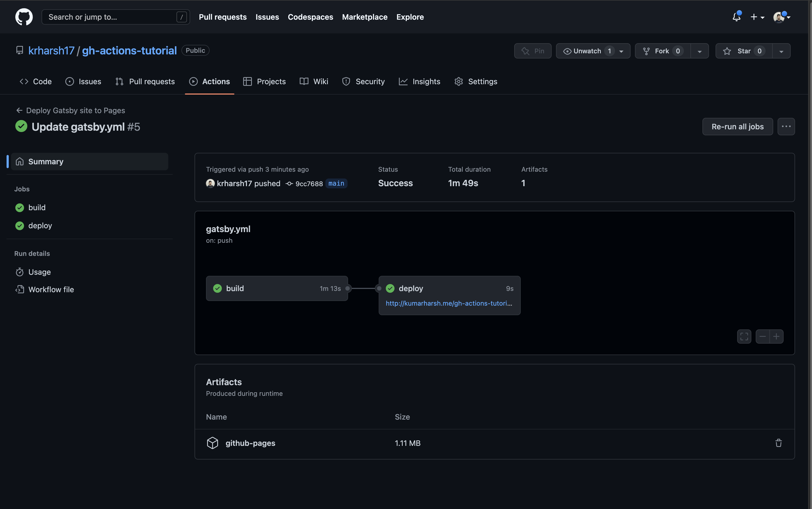This screenshot has width=812, height=509.
Task: Zoom out workflow graph with minus
Action: (763, 336)
